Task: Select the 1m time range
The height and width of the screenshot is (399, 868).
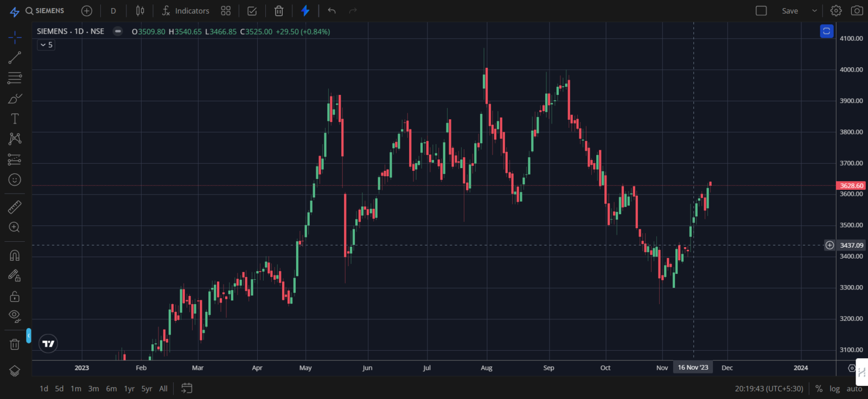Action: coord(76,389)
